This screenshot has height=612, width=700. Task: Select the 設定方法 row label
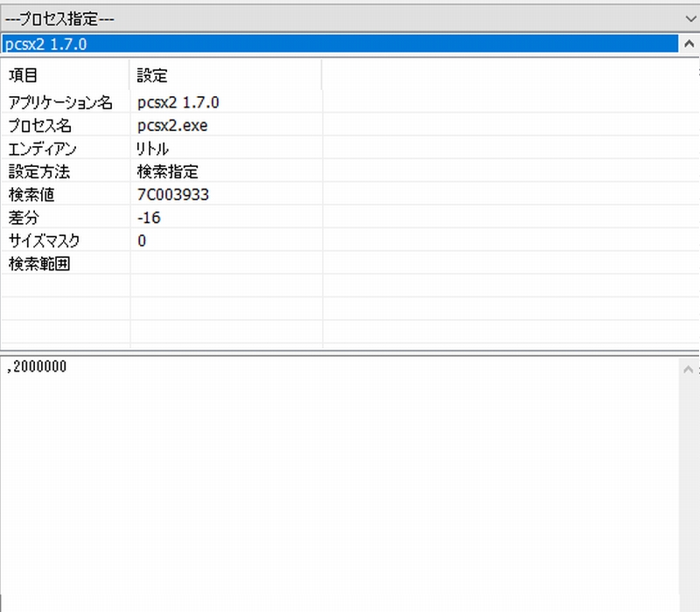[x=39, y=171]
